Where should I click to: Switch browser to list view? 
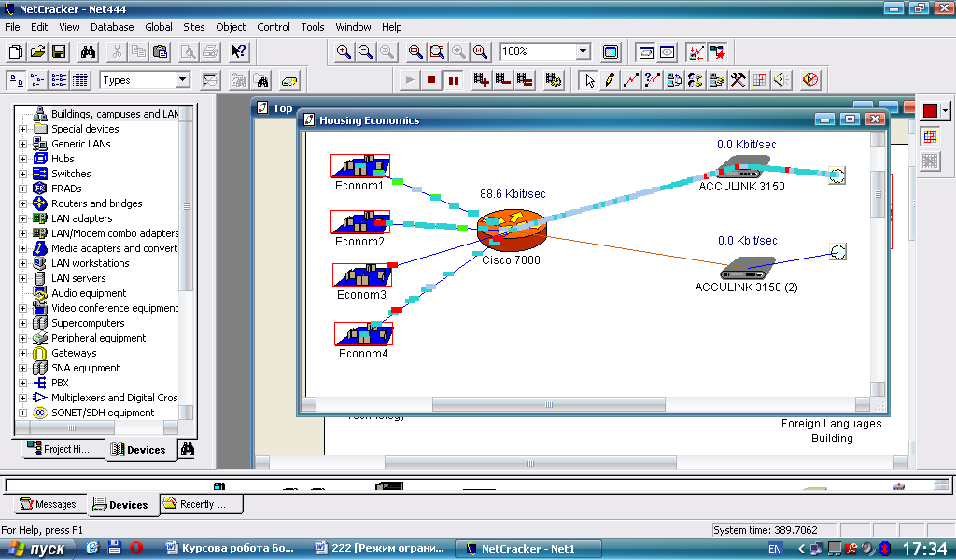click(59, 80)
